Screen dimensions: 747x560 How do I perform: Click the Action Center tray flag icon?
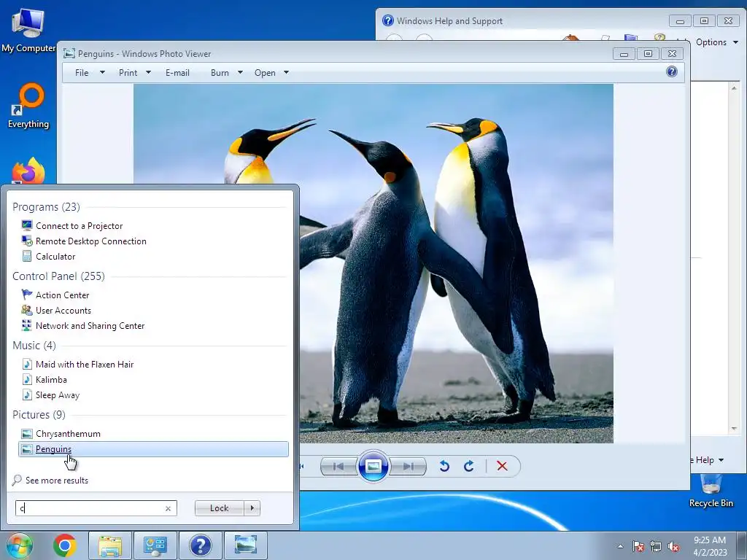tap(638, 547)
